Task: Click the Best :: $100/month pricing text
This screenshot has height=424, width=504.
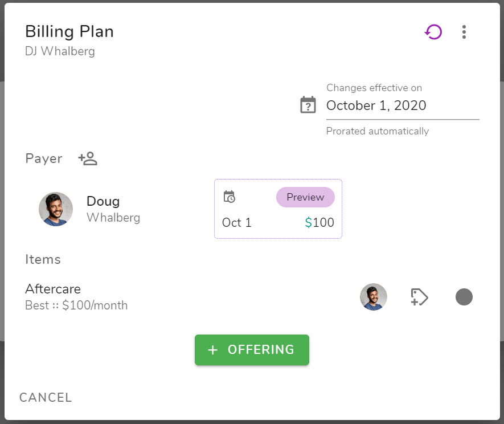Action: [x=76, y=305]
